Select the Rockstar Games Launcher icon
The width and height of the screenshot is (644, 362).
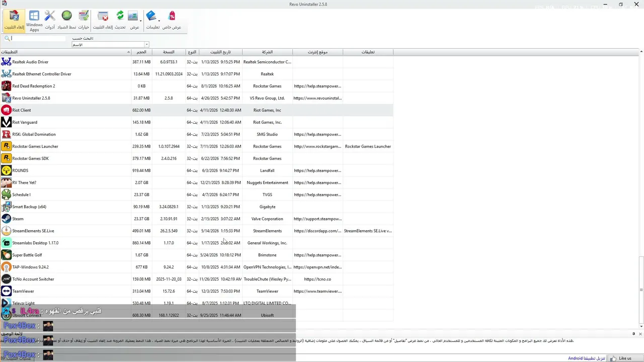click(6, 146)
